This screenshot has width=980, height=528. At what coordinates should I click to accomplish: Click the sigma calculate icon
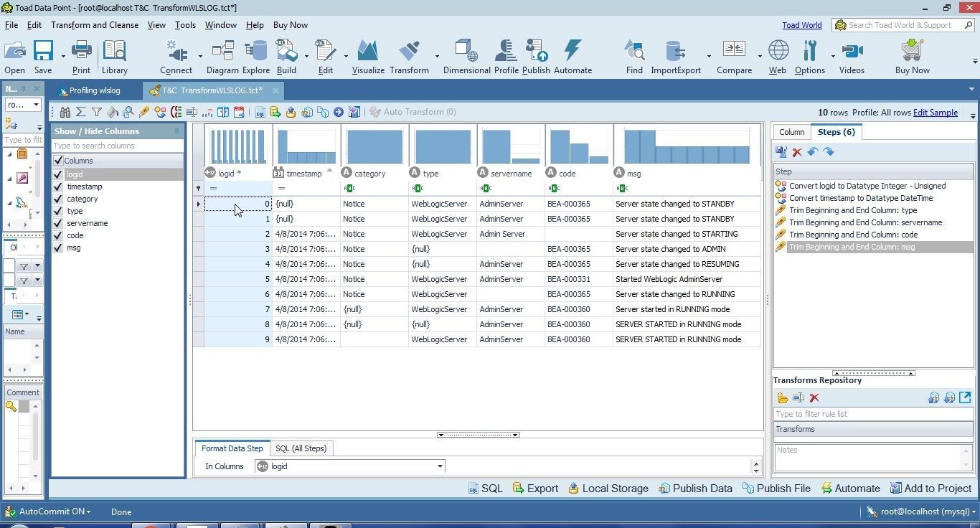[81, 112]
